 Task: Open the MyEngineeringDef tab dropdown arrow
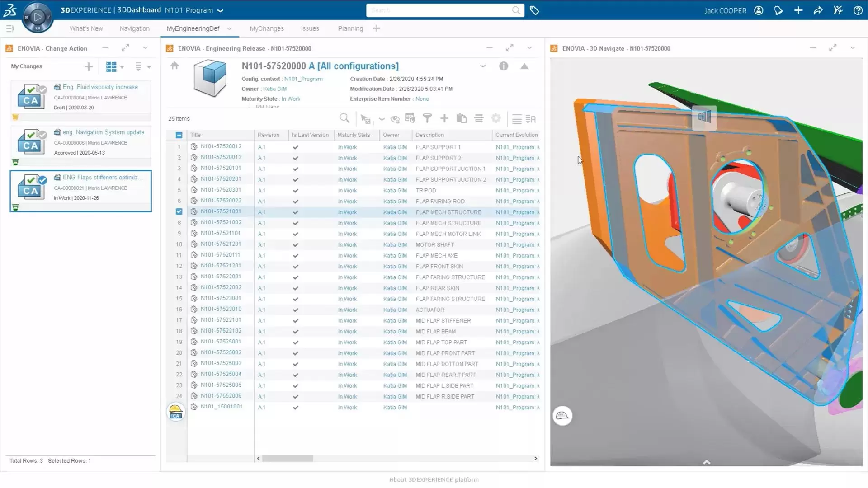click(229, 28)
